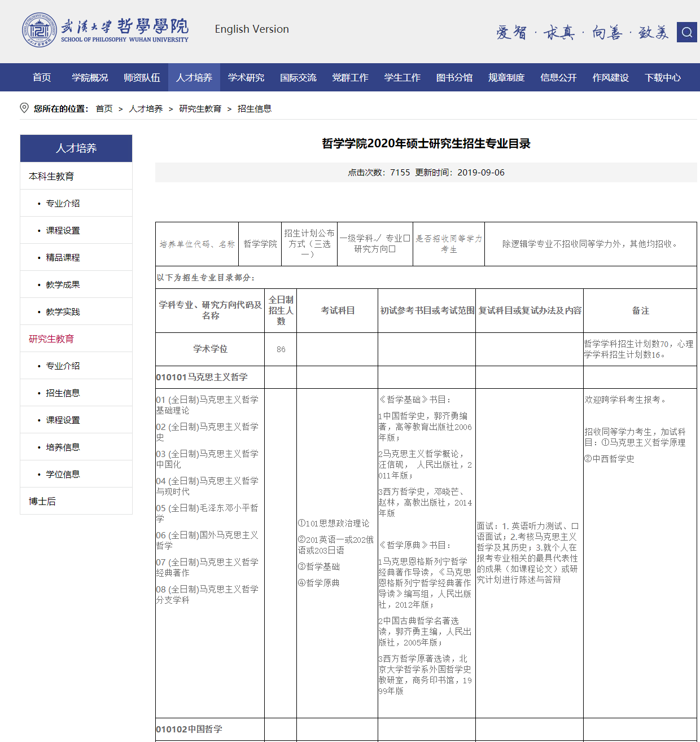Screen dimensions: 700x742
Task: Click the Wuhan University philosophy school logo
Action: tap(105, 30)
